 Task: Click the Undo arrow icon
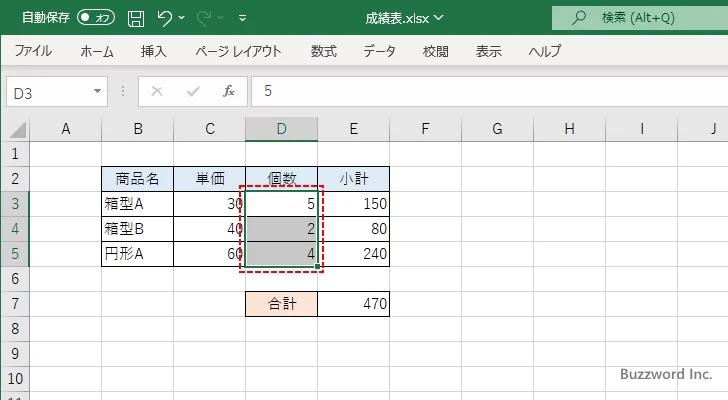[x=164, y=18]
